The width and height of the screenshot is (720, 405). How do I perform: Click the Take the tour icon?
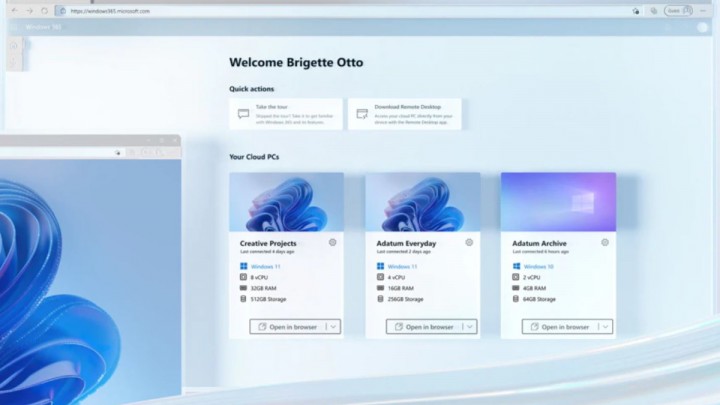pos(243,114)
